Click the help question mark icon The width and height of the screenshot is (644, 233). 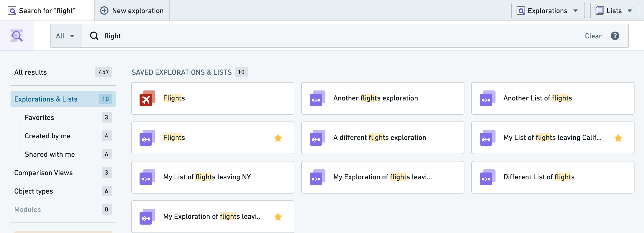tap(615, 36)
